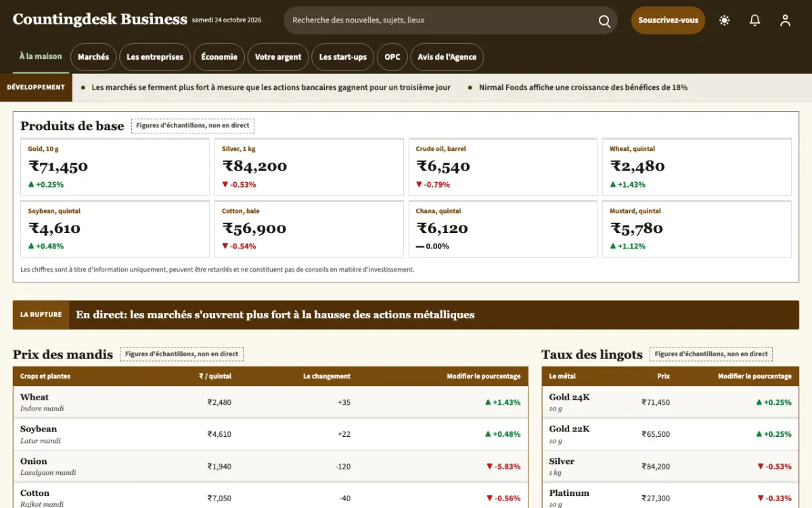This screenshot has height=508, width=812.
Task: Click the LA RUPTURE label
Action: 41,315
